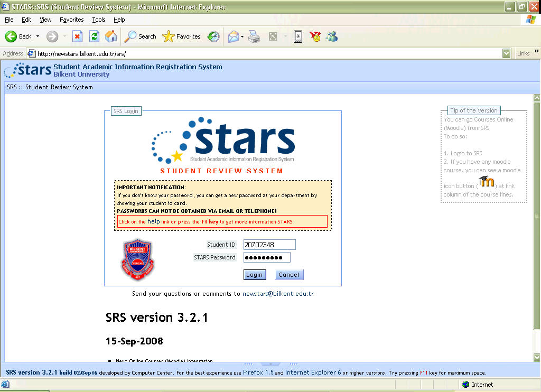This screenshot has height=392, width=541.
Task: Open the Yahoo Messenger icon
Action: [x=315, y=36]
